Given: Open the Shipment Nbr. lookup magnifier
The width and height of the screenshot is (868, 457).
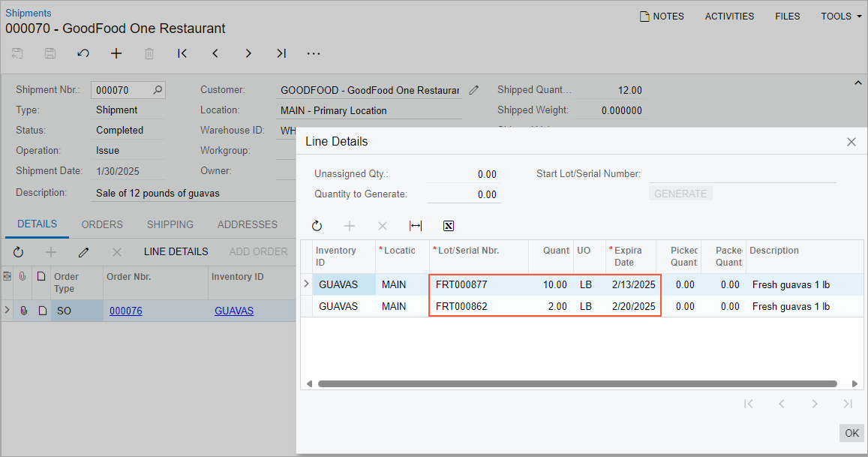Looking at the screenshot, I should (158, 90).
